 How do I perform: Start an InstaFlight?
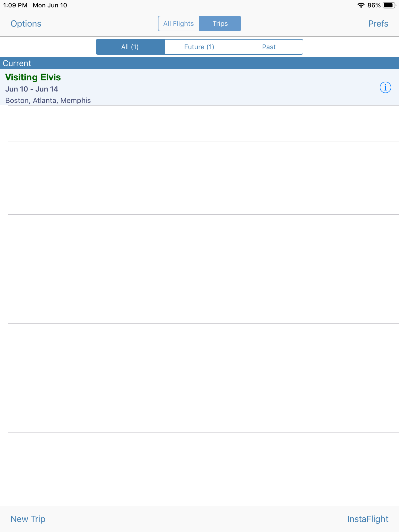tap(367, 519)
